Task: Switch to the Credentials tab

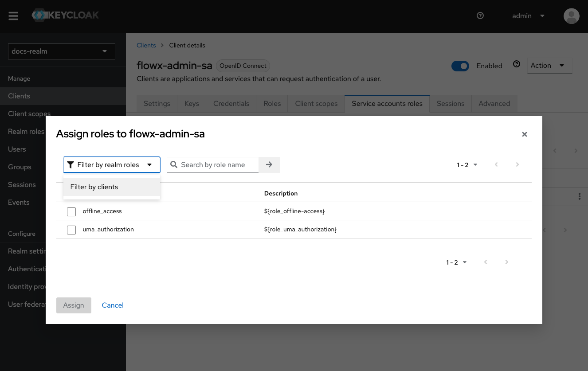Action: (231, 104)
